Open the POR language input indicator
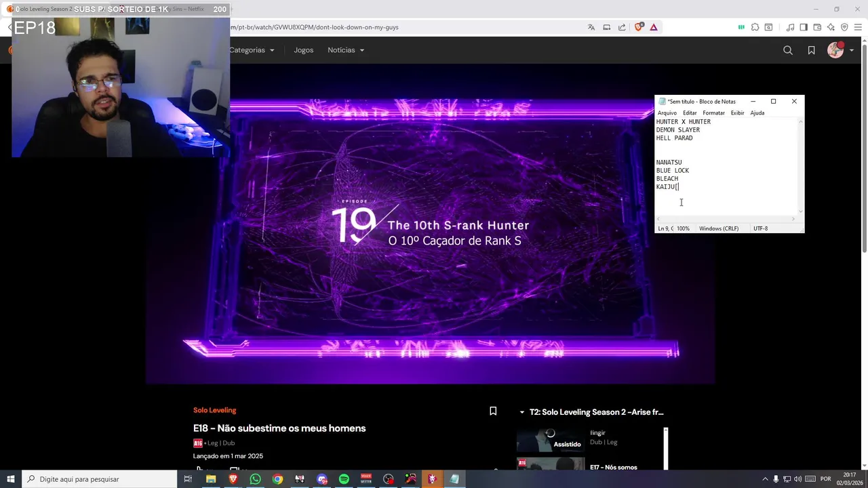This screenshot has height=488, width=868. (825, 479)
